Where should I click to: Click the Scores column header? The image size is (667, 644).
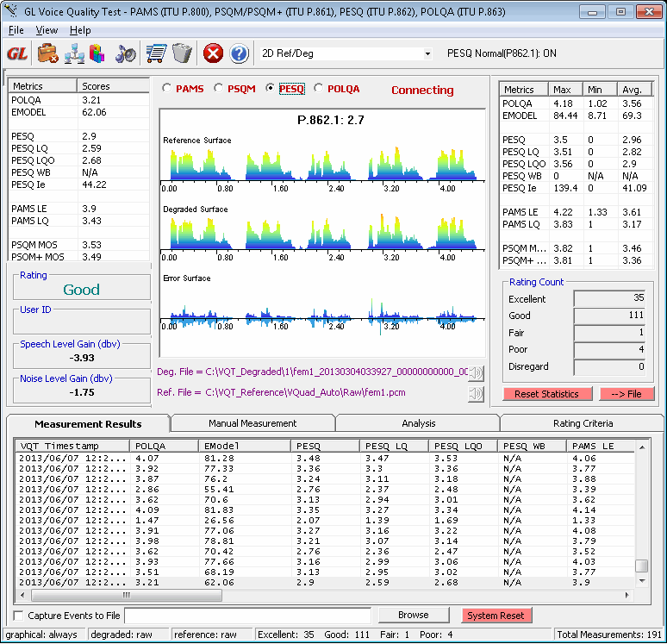113,86
